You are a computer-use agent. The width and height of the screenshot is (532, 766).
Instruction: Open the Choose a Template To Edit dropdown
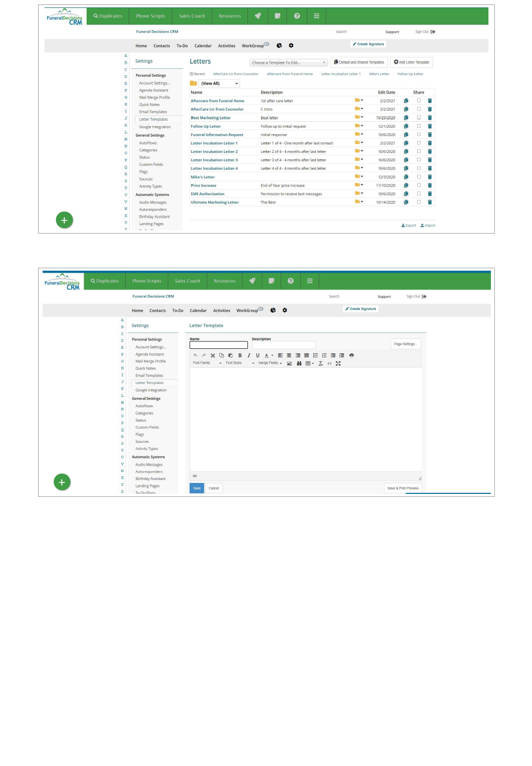coord(289,62)
